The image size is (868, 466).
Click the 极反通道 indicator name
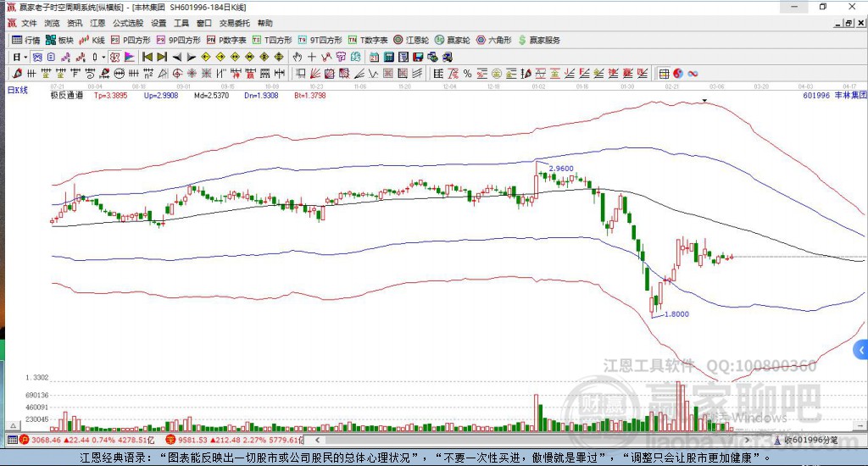(67, 95)
